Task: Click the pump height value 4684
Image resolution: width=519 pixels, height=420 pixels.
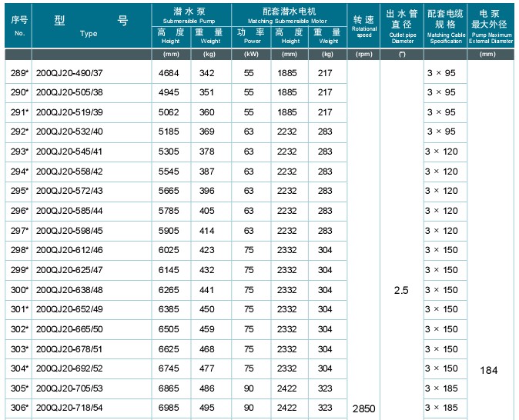Action: point(169,73)
